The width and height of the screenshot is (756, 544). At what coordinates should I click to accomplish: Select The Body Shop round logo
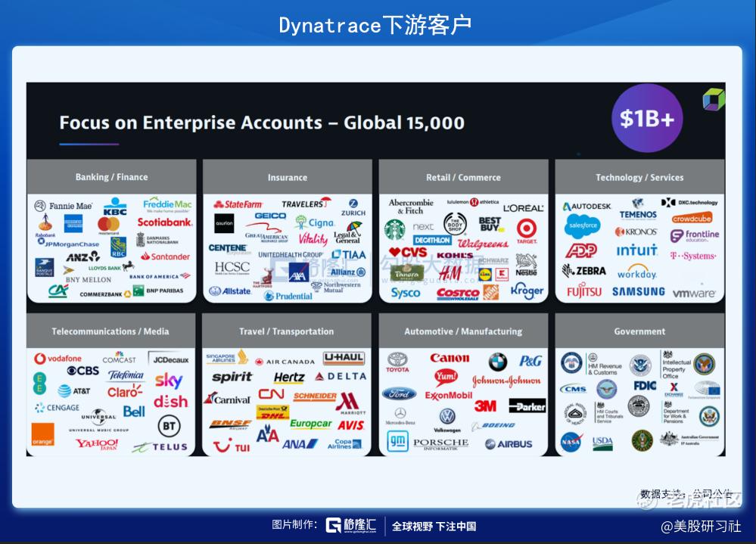click(455, 224)
